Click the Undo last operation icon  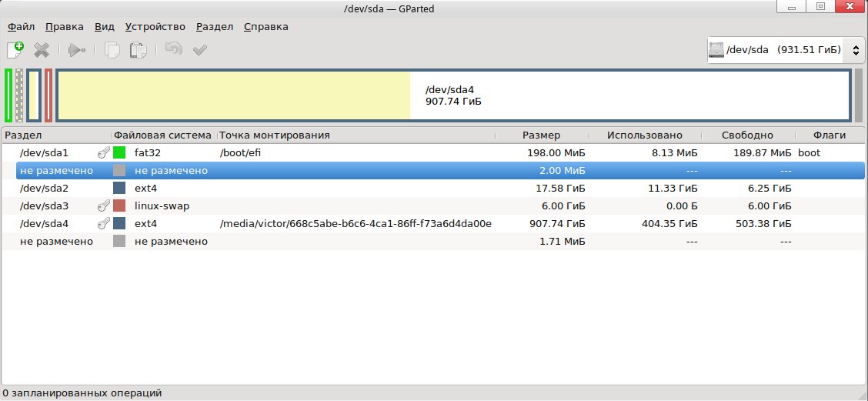174,50
